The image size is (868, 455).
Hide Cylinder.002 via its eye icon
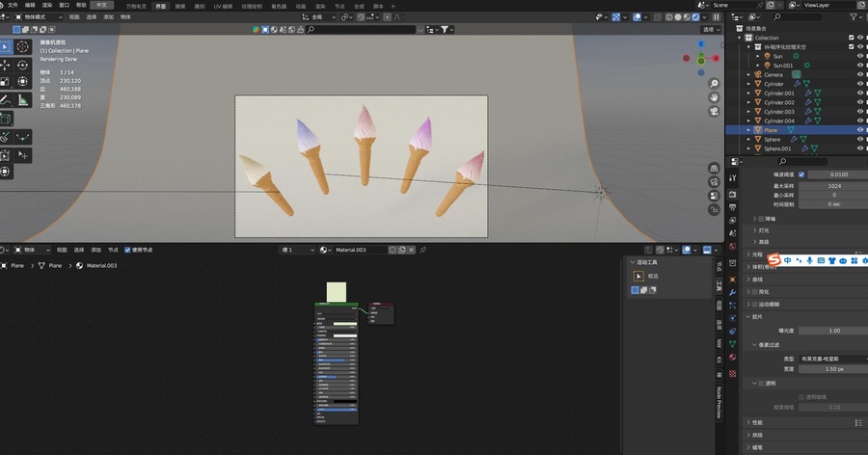pos(860,102)
